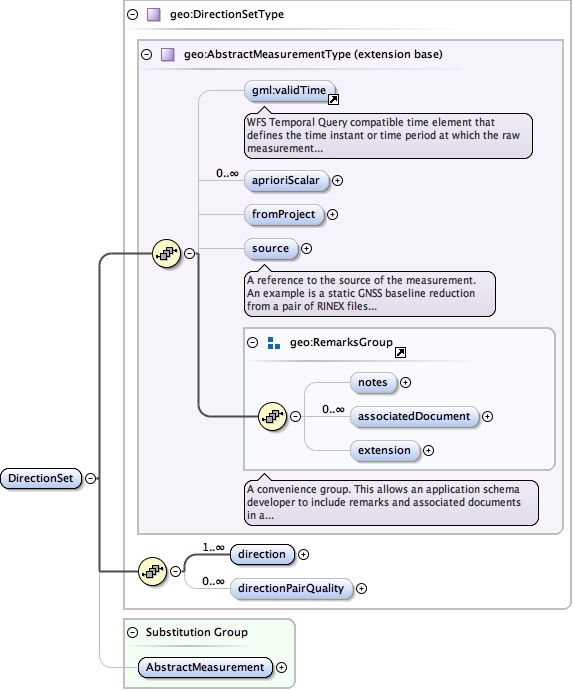Click the geo:AbstractMeasurementType purple square icon
573x690 pixels.
[167, 55]
